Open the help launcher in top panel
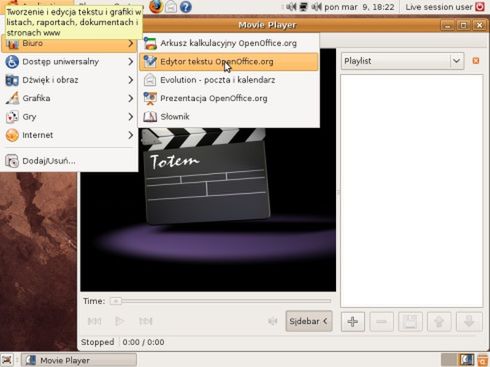This screenshot has height=367, width=490. click(186, 7)
